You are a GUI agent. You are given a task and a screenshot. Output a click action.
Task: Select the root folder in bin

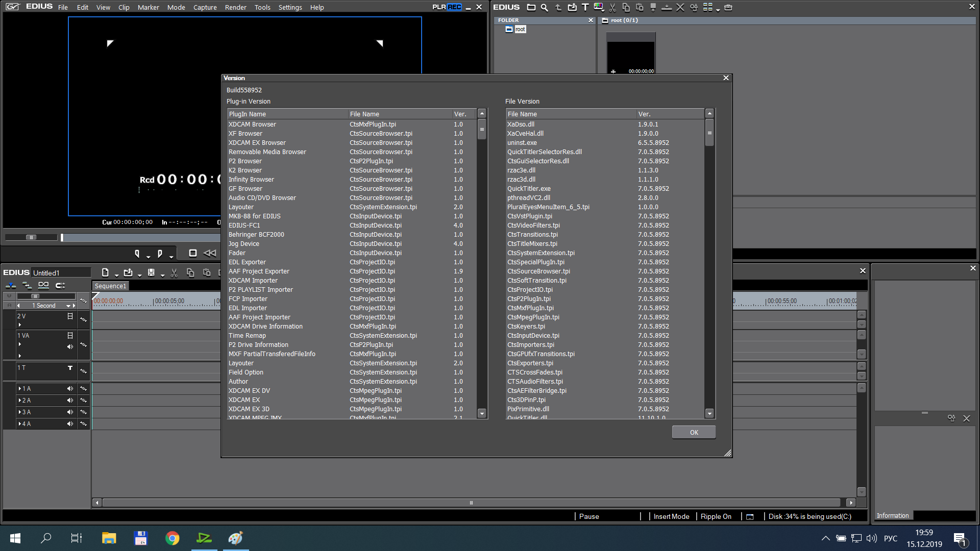coord(520,30)
